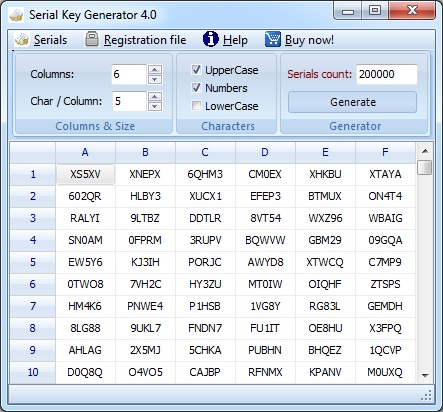This screenshot has height=412, width=443.
Task: Select column header D
Action: (265, 152)
